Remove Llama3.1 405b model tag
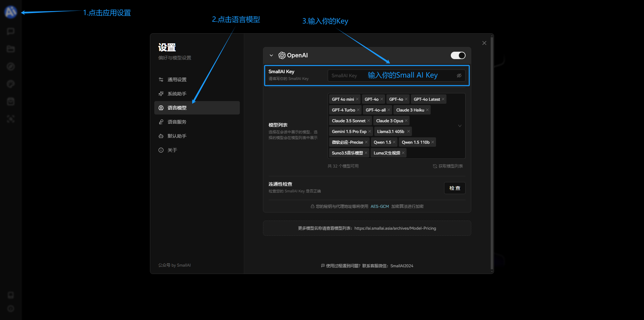644x320 pixels. pyautogui.click(x=409, y=132)
